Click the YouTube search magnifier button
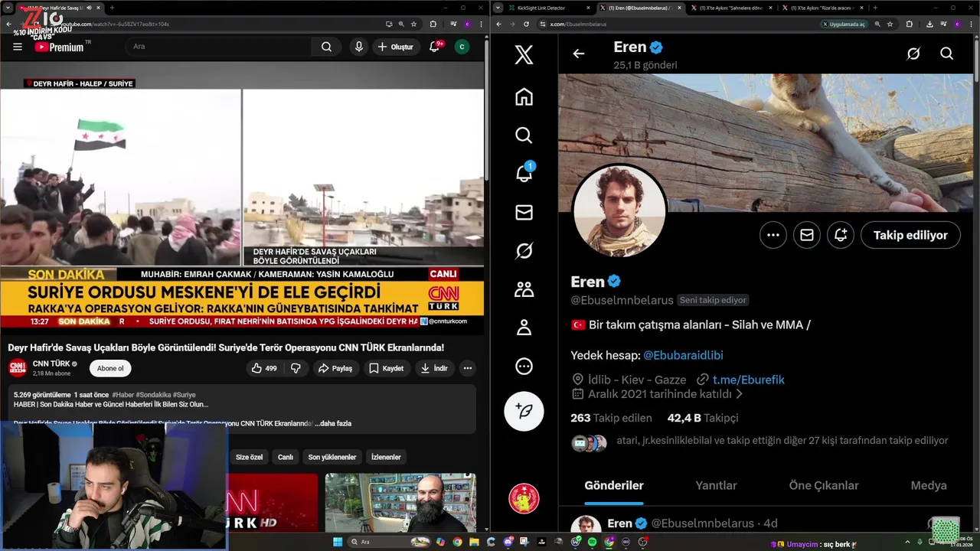The image size is (980, 551). (x=326, y=47)
